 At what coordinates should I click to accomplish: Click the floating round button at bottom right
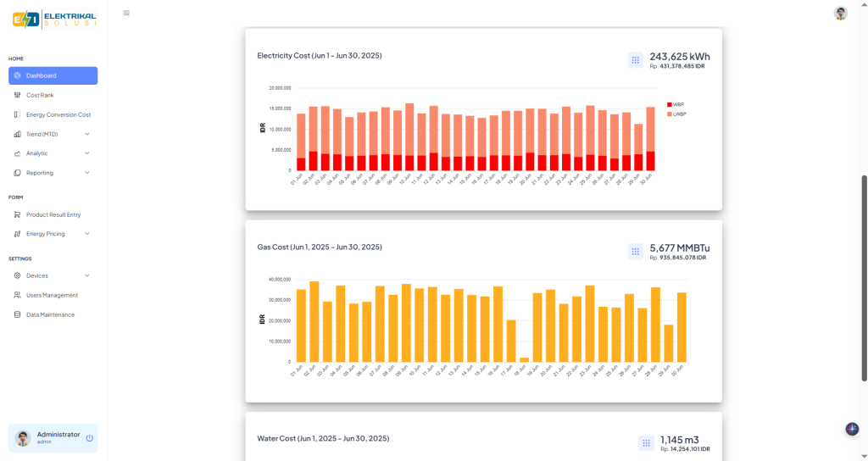852,429
